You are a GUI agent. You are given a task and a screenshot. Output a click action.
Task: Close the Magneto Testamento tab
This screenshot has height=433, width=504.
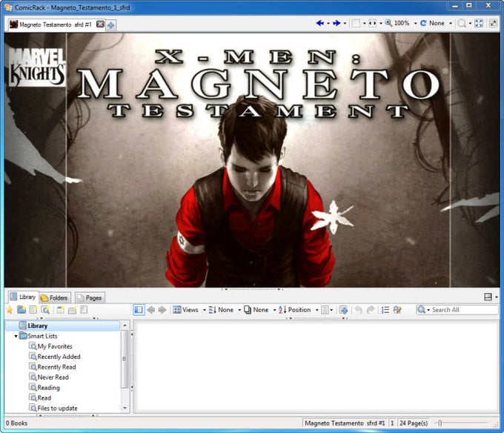point(100,24)
